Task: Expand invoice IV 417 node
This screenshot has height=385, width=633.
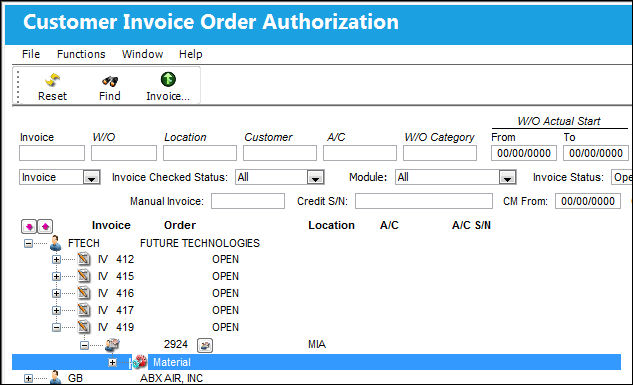Action: tap(57, 310)
